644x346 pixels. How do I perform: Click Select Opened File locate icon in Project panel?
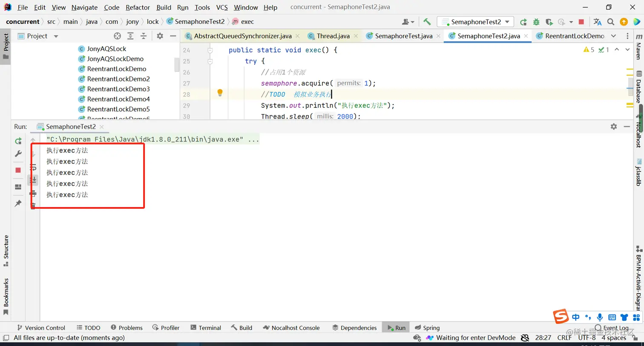tap(117, 36)
